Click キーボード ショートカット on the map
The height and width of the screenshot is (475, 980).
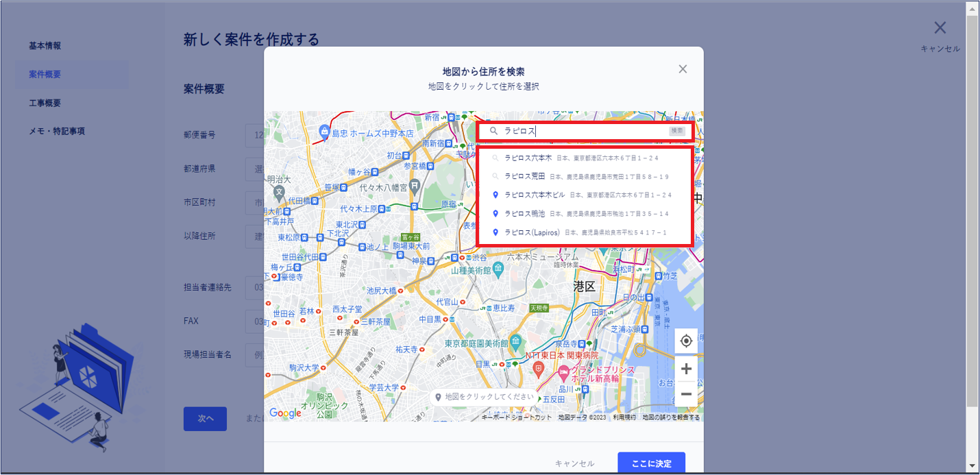[517, 417]
